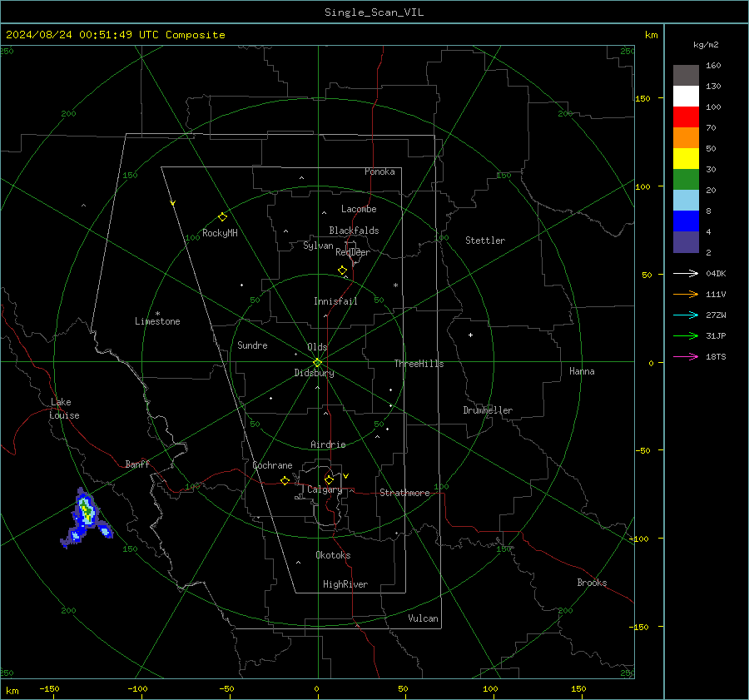Click the Innisfail town label
Viewport: 749px width, 700px height.
click(335, 301)
